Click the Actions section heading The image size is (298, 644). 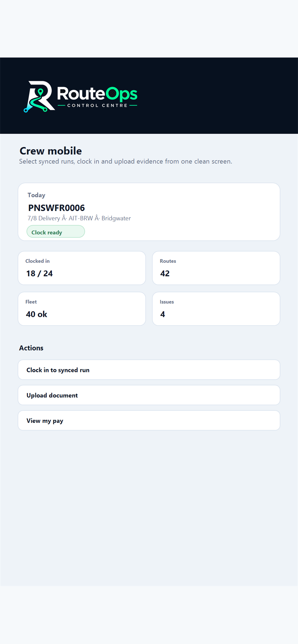pos(31,348)
